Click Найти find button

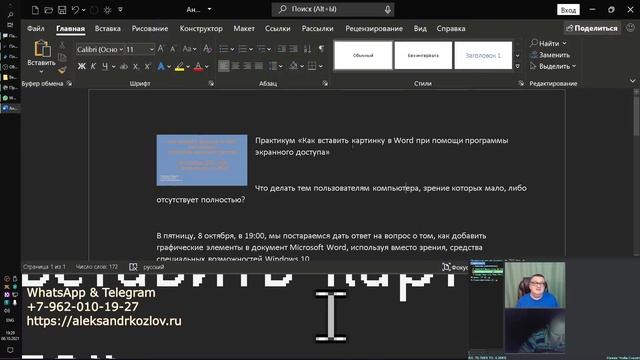coord(548,43)
